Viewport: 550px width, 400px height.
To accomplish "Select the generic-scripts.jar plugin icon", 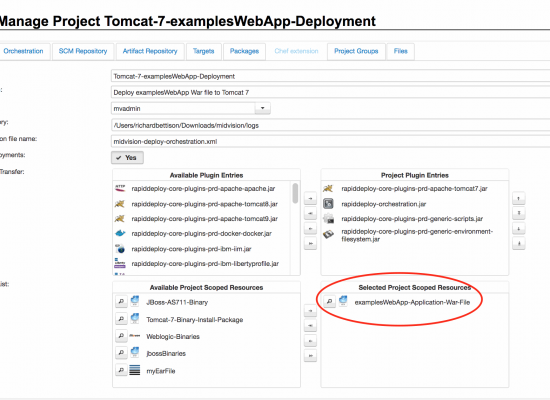I will (329, 219).
